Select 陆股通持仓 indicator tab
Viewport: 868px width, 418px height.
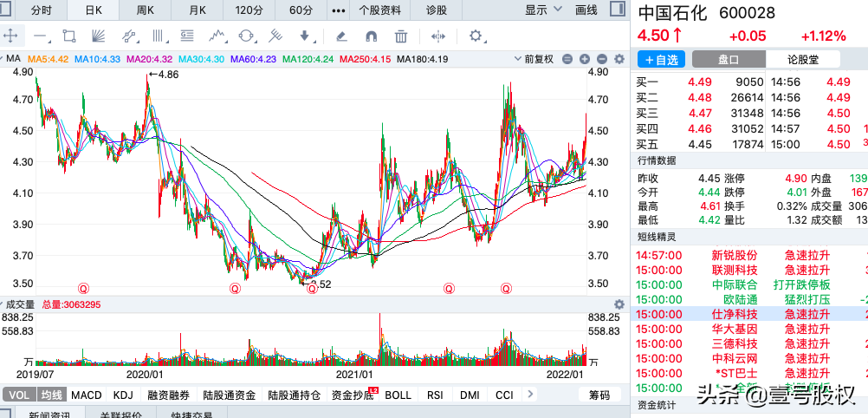[x=294, y=395]
